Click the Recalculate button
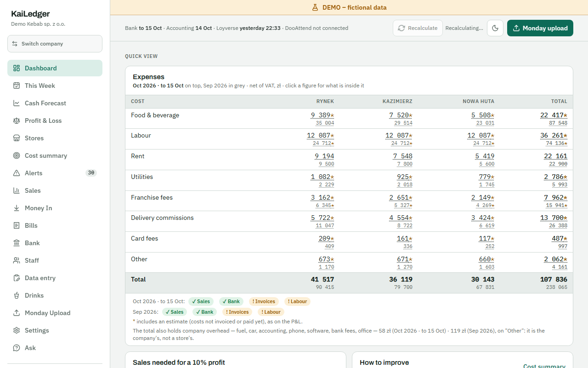Image resolution: width=588 pixels, height=368 pixels. (418, 28)
